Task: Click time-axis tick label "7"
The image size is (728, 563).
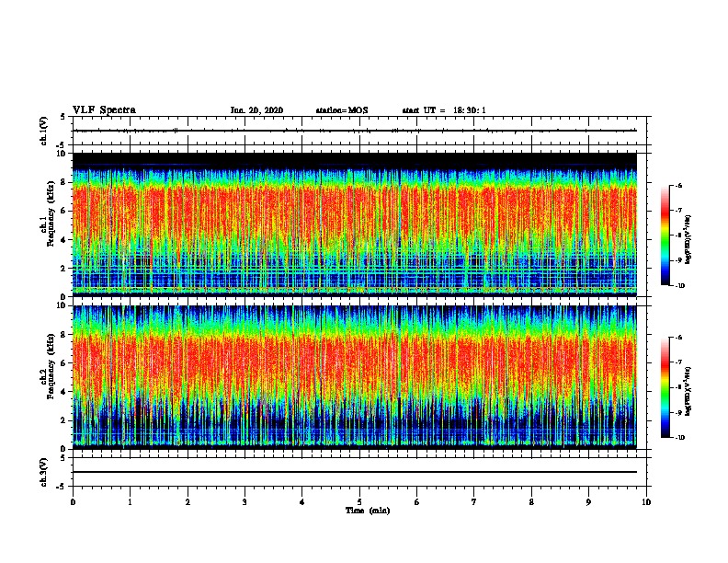Action: pyautogui.click(x=474, y=502)
